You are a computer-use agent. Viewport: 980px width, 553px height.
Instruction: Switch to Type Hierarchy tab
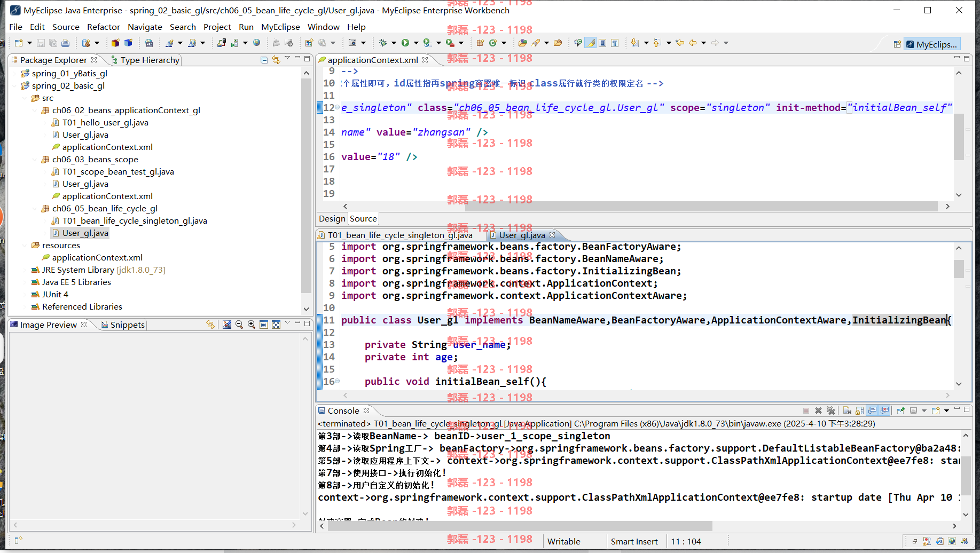[145, 60]
